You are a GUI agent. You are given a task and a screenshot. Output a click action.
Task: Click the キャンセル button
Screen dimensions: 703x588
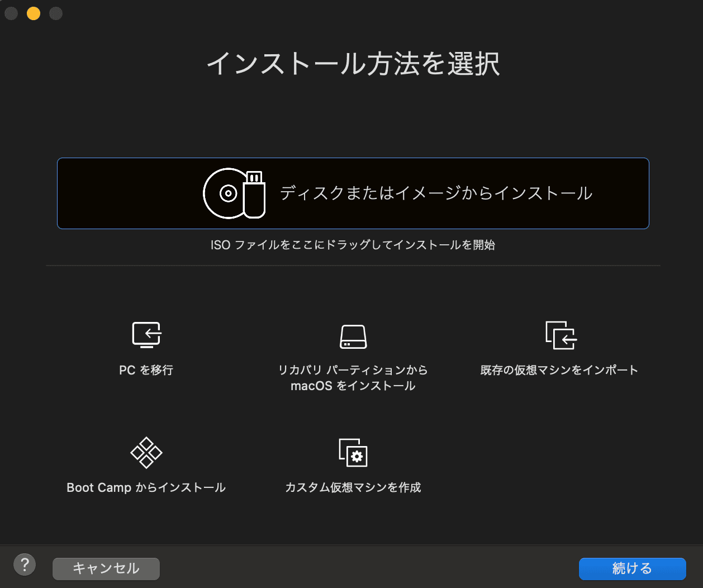[106, 568]
